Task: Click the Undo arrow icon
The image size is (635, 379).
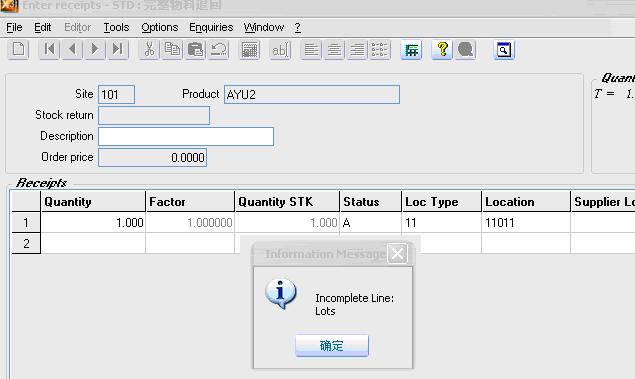Action: click(219, 50)
